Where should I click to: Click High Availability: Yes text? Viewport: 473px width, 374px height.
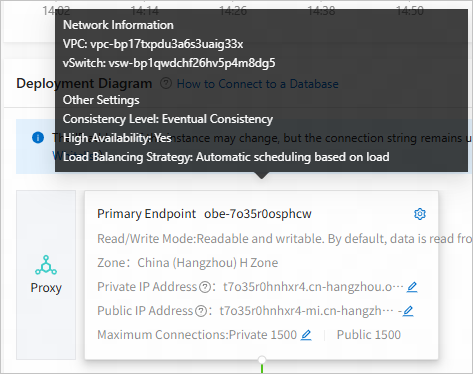point(117,138)
